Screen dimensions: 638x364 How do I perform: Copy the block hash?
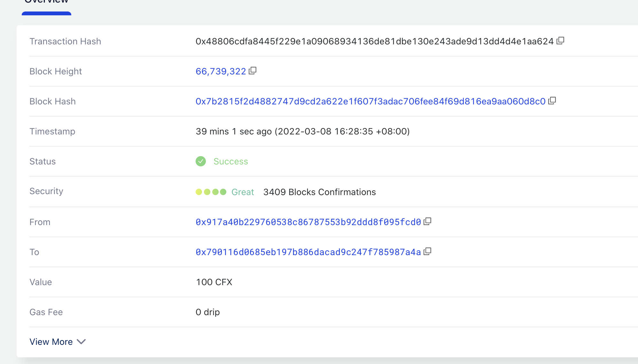552,101
